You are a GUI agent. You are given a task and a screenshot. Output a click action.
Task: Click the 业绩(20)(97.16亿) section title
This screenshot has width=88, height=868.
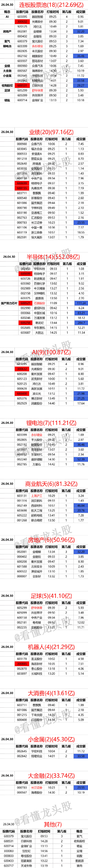51,132
